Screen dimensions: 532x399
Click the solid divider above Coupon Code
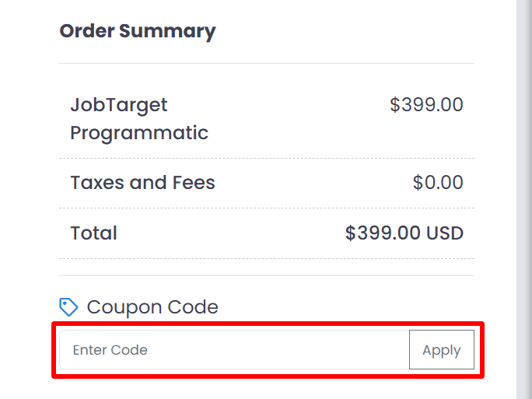coord(266,275)
